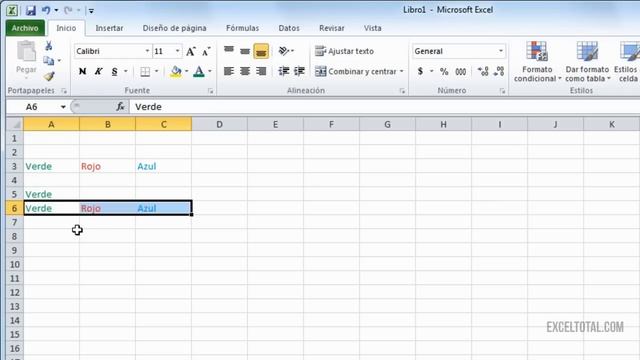Click the text orientation icon
The image size is (640, 360).
pyautogui.click(x=284, y=51)
